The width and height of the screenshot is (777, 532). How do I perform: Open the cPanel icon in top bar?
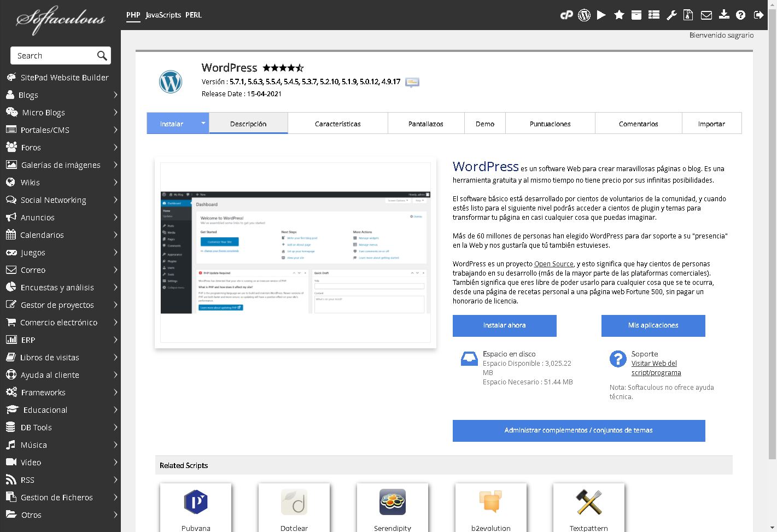(566, 15)
